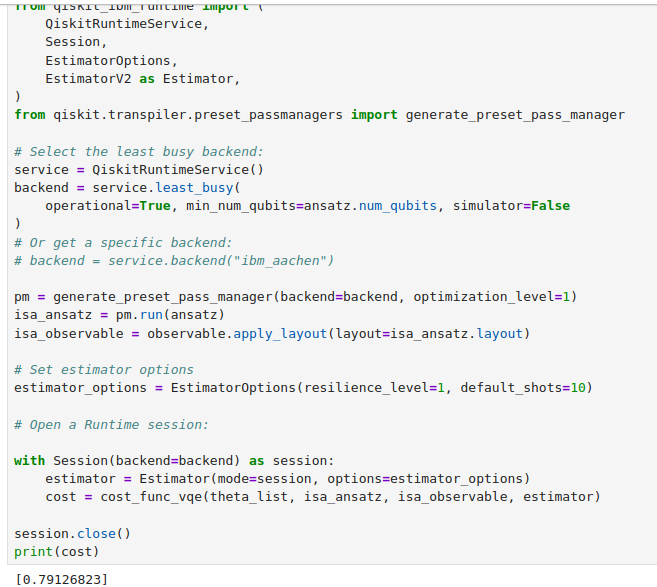Click the operational=True argument
The image size is (657, 587).
click(106, 205)
